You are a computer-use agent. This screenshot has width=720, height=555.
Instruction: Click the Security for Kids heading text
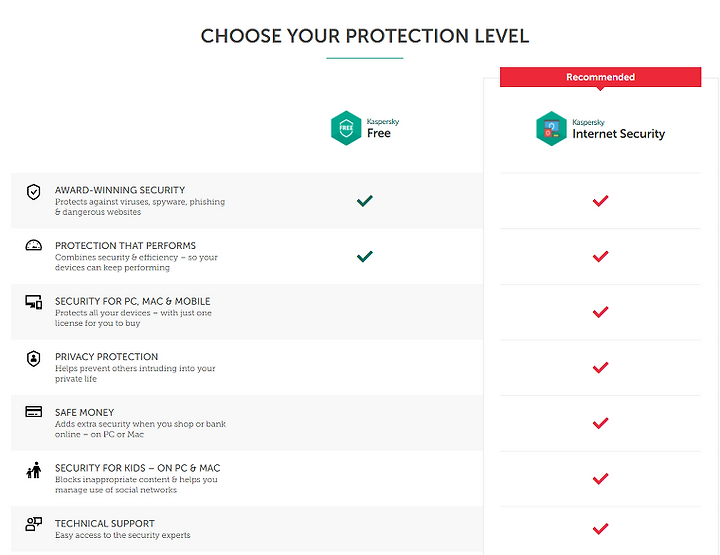137,468
